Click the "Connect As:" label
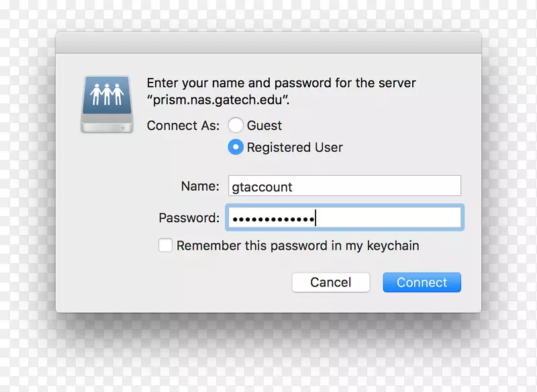This screenshot has width=537, height=392. [x=183, y=126]
